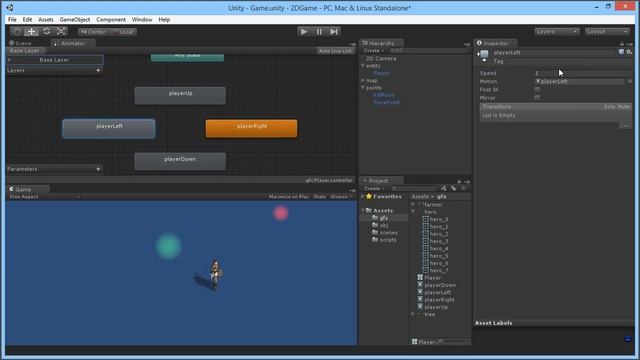Toggle Maximize on Play

[x=289, y=197]
